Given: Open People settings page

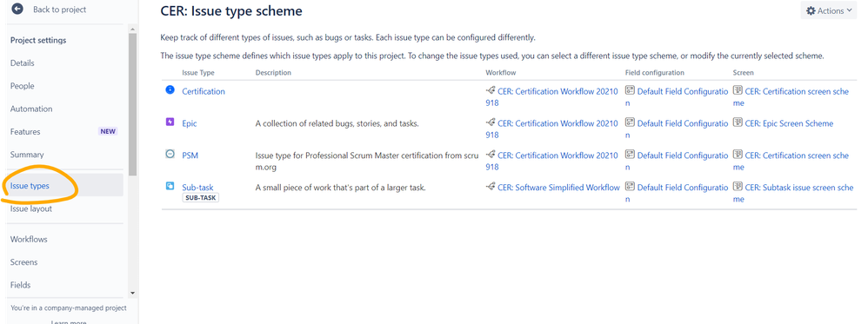Looking at the screenshot, I should coord(22,86).
